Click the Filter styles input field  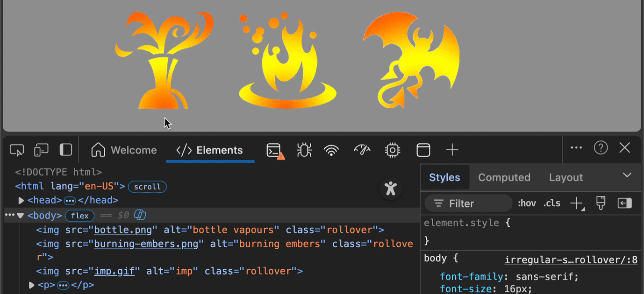(467, 203)
